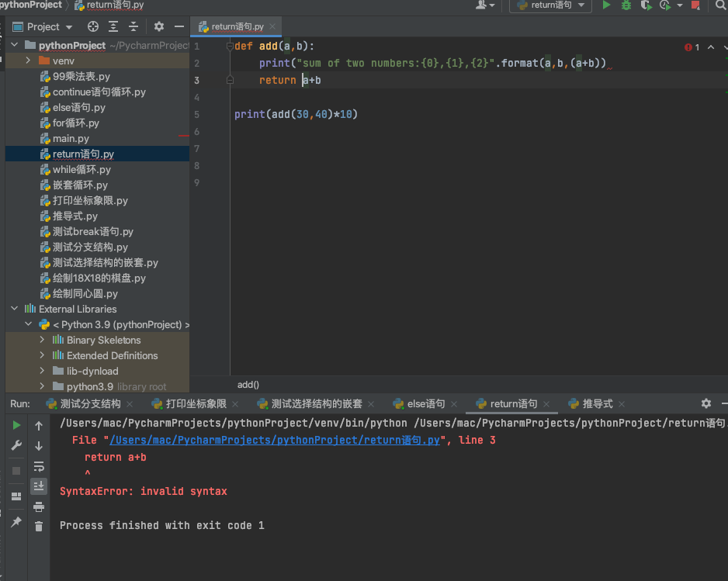
Task: Open Run panel settings gear icon
Action: [705, 403]
